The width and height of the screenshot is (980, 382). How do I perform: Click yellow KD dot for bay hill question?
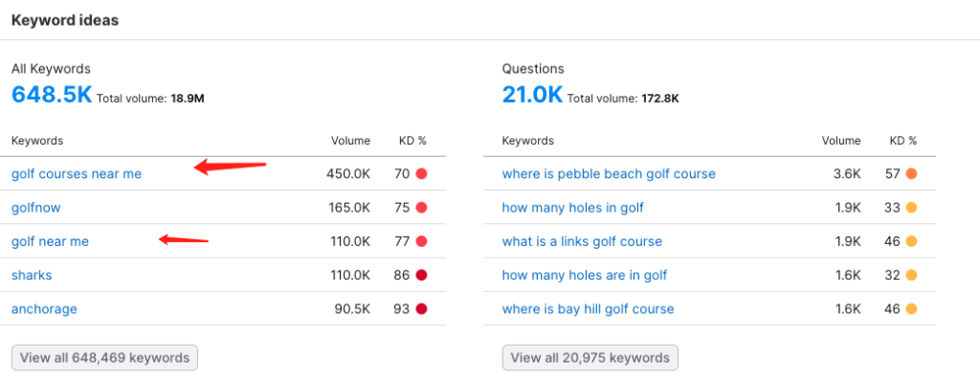tap(911, 309)
